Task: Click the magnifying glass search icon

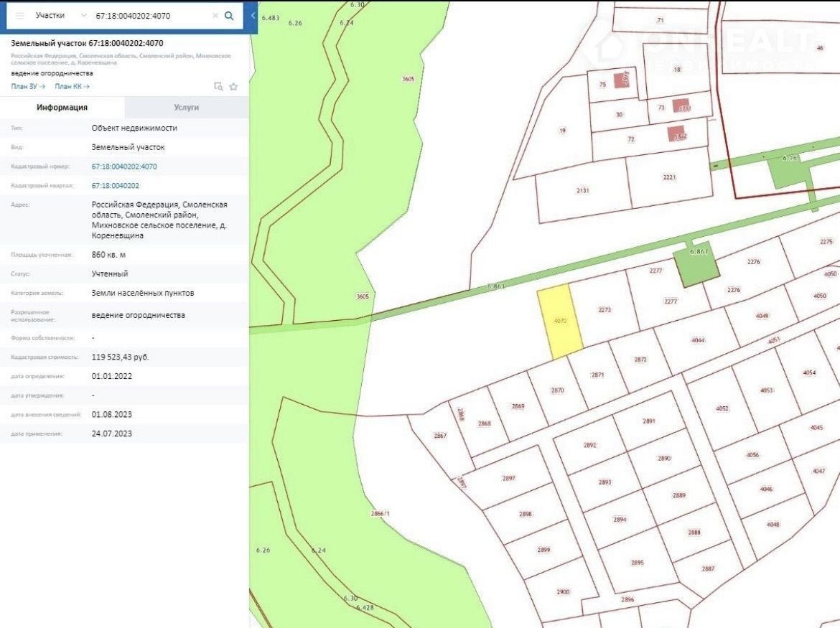Action: [x=229, y=15]
